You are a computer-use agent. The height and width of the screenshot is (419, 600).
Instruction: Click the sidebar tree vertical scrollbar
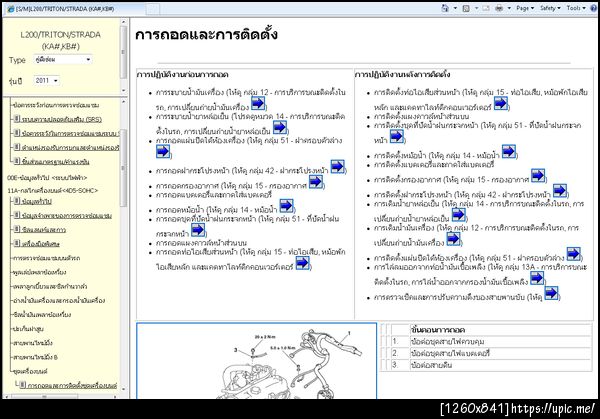(124, 245)
